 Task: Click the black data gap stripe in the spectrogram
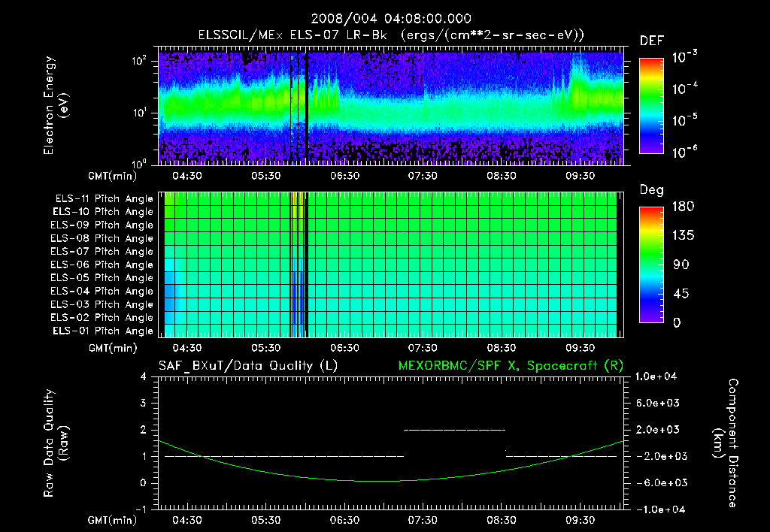[x=307, y=108]
